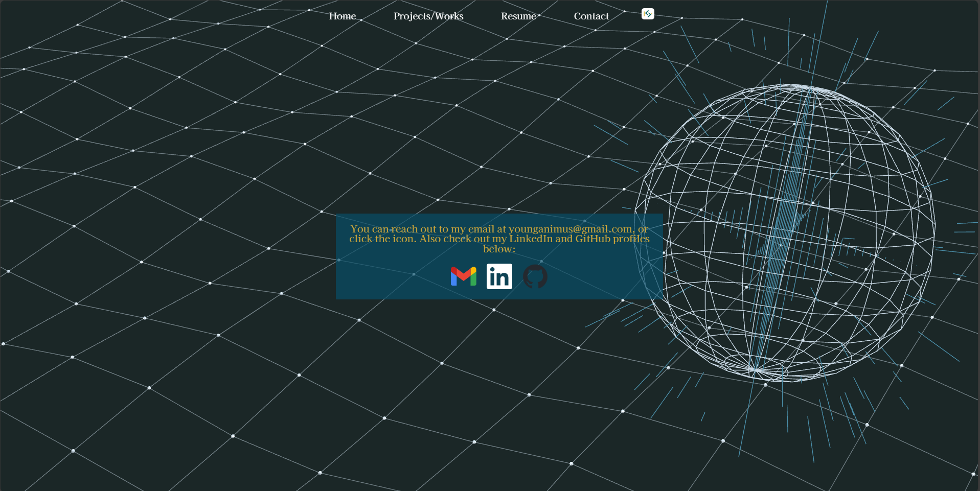Open the Projects/Works page
Viewport: 980px width, 491px height.
click(x=428, y=16)
